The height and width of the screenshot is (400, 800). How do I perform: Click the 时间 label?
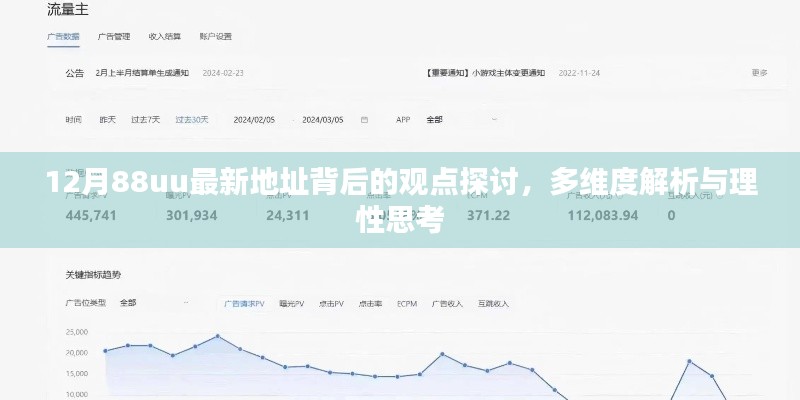(x=73, y=120)
